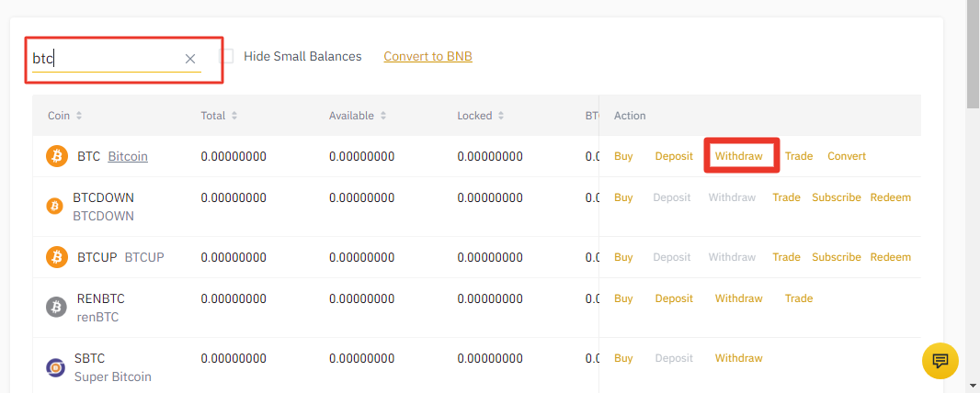Sort by the Available column arrows
The width and height of the screenshot is (980, 393).
[383, 116]
